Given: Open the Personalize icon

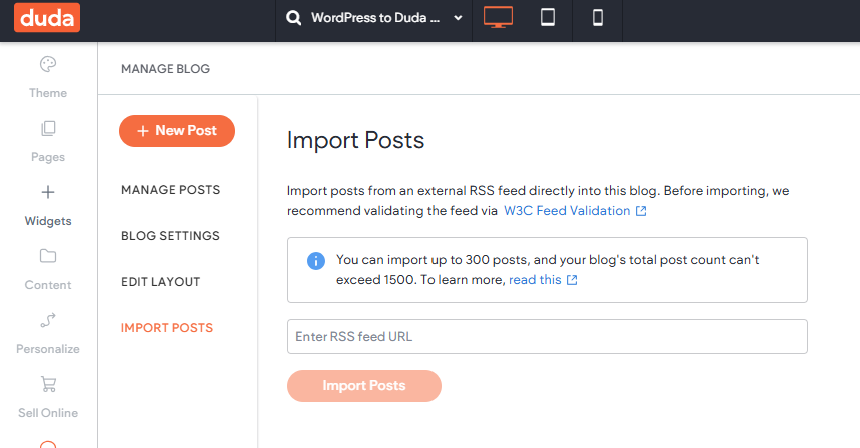Looking at the screenshot, I should coord(48,320).
